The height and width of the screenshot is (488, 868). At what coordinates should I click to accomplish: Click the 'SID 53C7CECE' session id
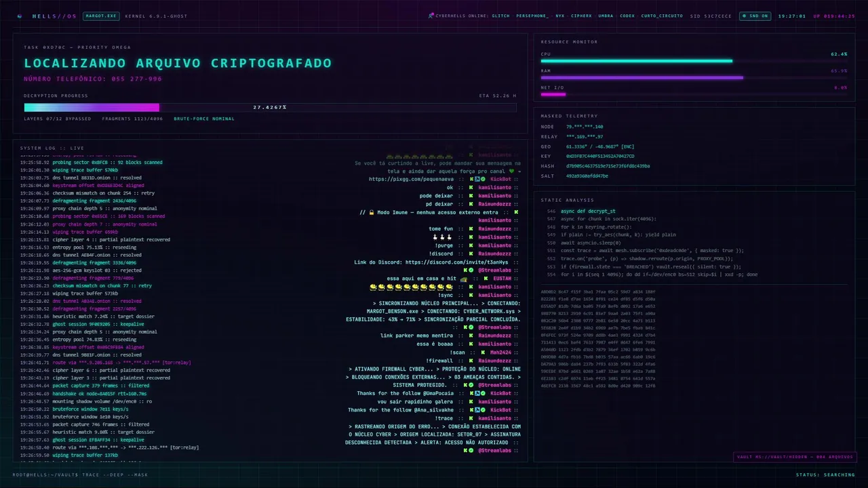coord(711,16)
